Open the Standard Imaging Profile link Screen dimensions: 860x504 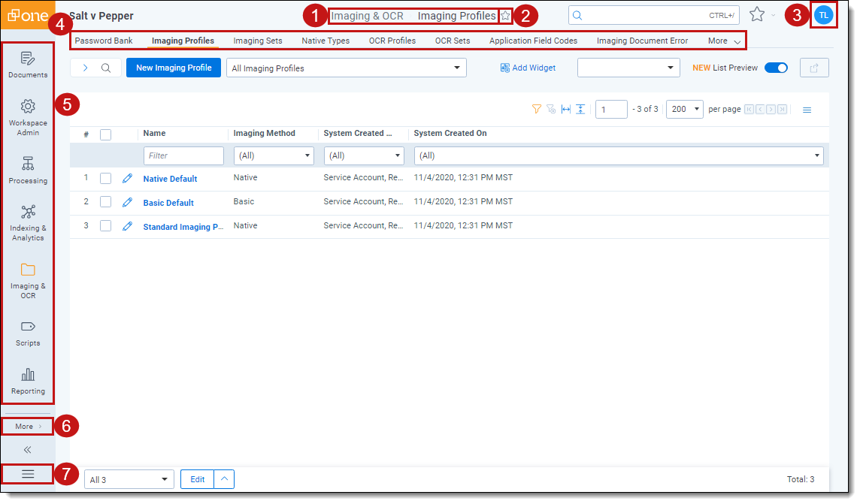coord(183,227)
